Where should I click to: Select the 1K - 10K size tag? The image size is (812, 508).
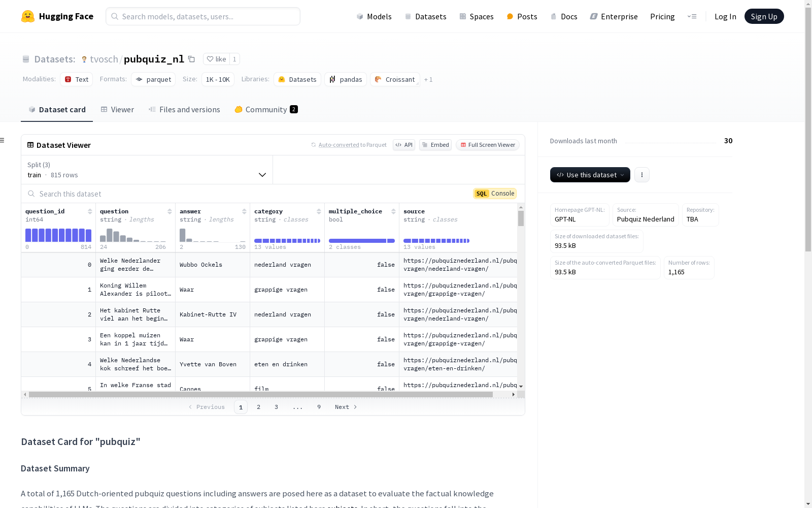tap(218, 79)
